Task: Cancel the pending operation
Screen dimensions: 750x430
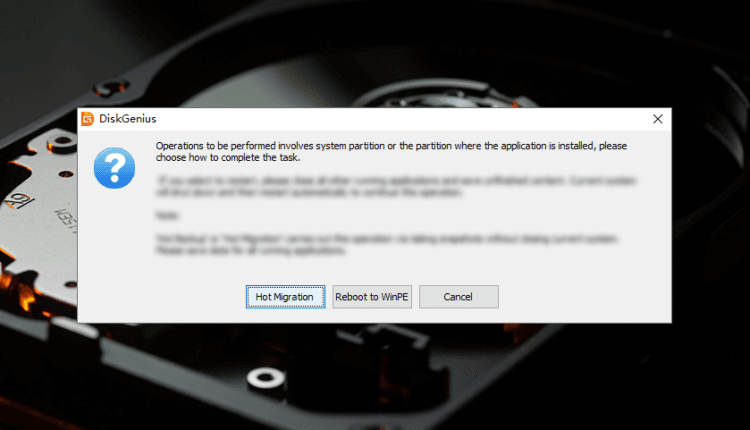Action: 459,297
